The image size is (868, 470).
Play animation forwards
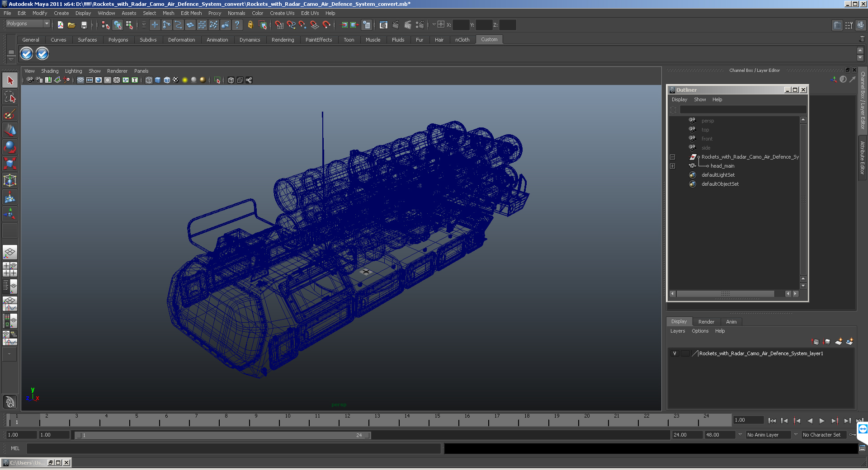point(822,421)
